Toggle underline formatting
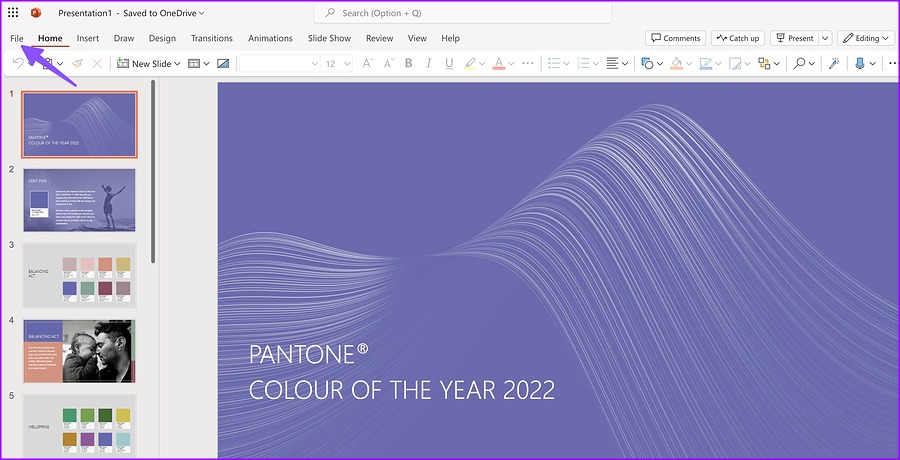This screenshot has width=900, height=460. tap(449, 63)
